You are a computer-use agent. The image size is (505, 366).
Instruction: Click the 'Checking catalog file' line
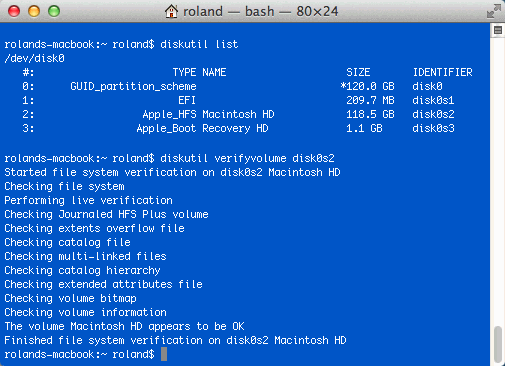(67, 243)
